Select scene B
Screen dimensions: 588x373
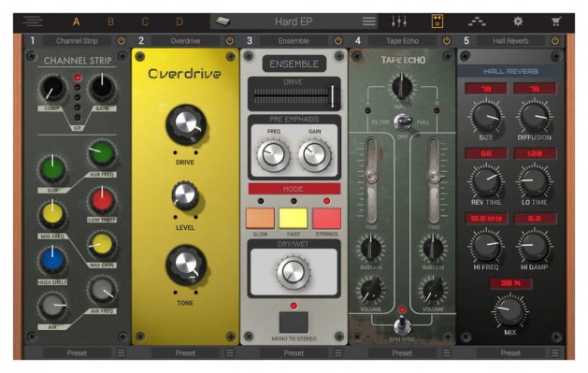point(110,22)
